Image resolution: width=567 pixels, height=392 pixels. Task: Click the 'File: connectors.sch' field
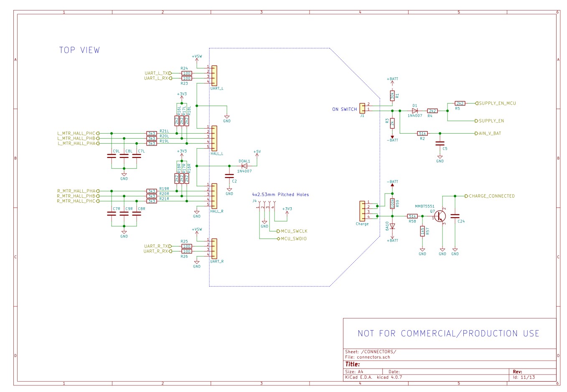tap(368, 357)
